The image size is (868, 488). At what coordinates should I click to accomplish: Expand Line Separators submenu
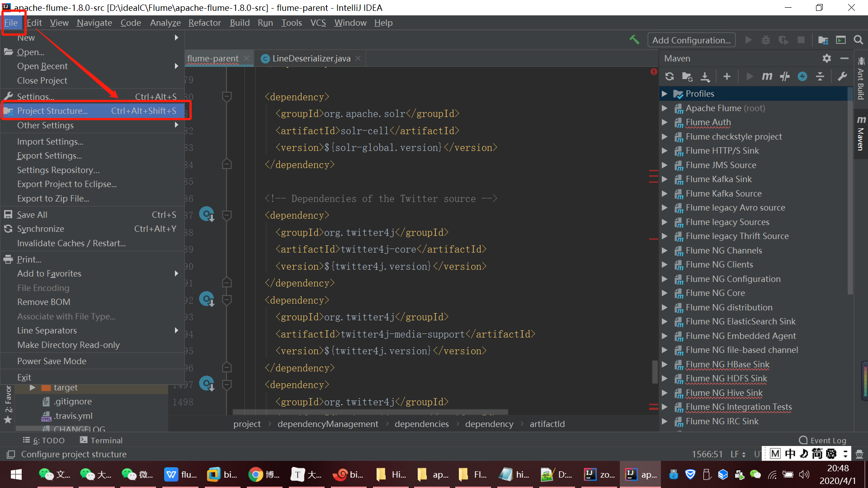coord(93,330)
